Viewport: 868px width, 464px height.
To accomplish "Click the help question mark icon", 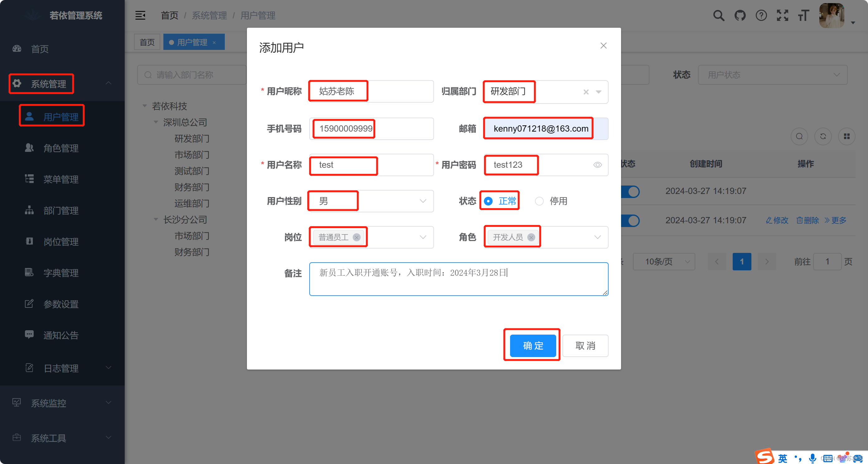I will pyautogui.click(x=761, y=16).
